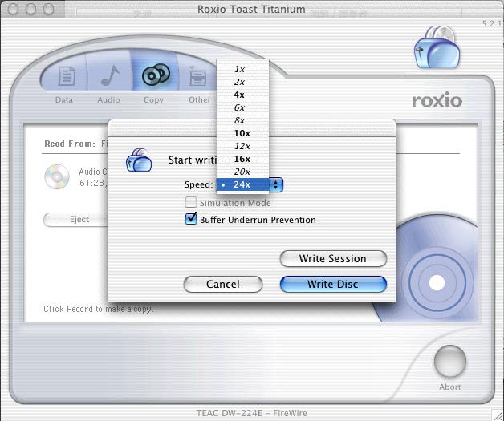
Task: Pick the 8x speed option
Action: click(242, 120)
